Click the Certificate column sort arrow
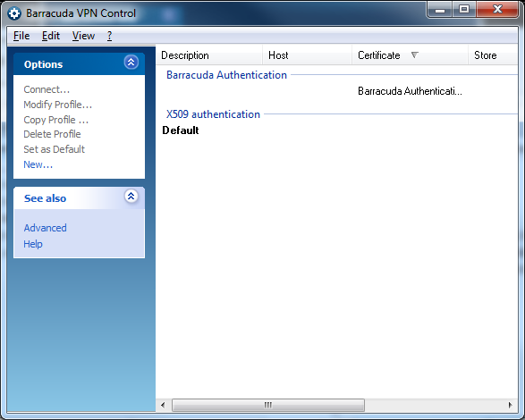 pos(414,55)
